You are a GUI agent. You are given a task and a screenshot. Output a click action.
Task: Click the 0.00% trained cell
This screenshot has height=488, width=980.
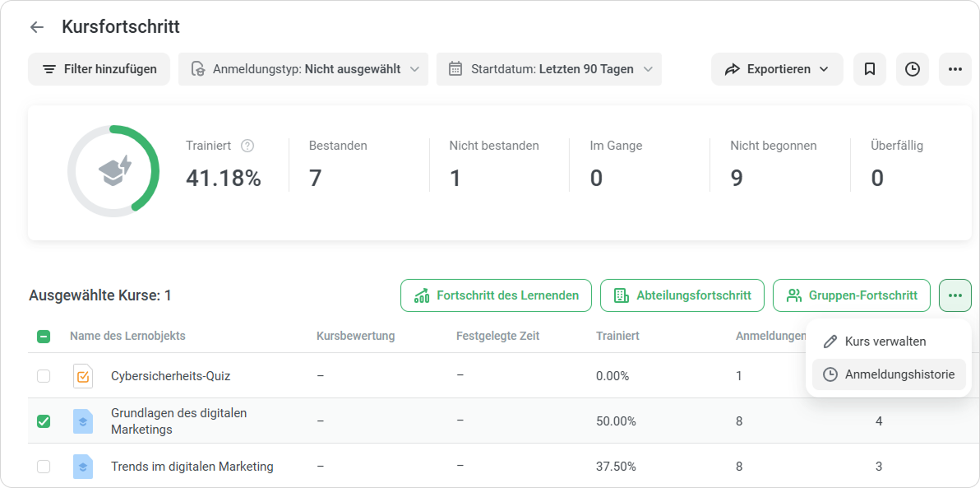[613, 376]
